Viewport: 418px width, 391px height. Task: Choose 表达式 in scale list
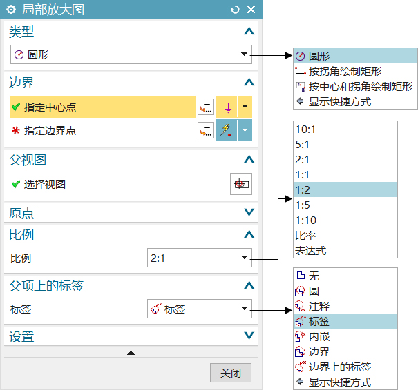click(345, 250)
